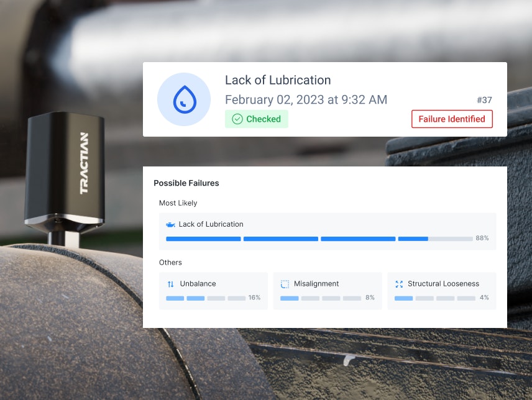Screen dimensions: 532x400
Task: Click the Unbalance up-down arrows icon
Action: [x=171, y=284]
